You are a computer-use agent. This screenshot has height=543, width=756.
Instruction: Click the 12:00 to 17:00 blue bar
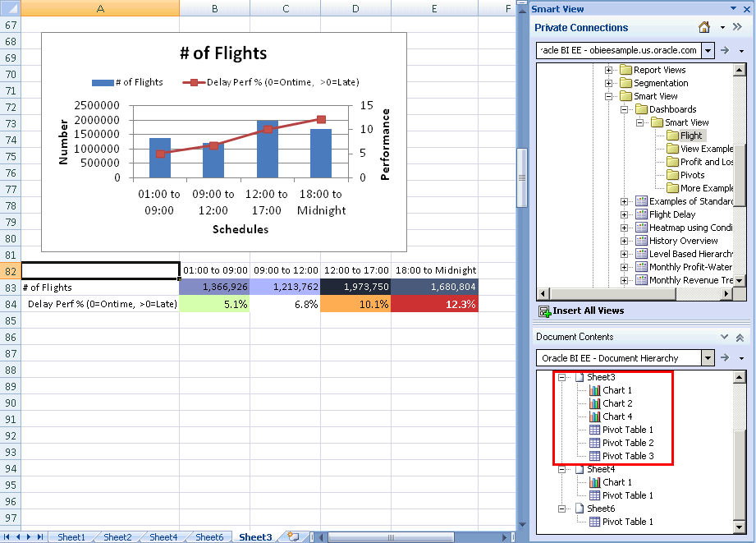tap(268, 150)
